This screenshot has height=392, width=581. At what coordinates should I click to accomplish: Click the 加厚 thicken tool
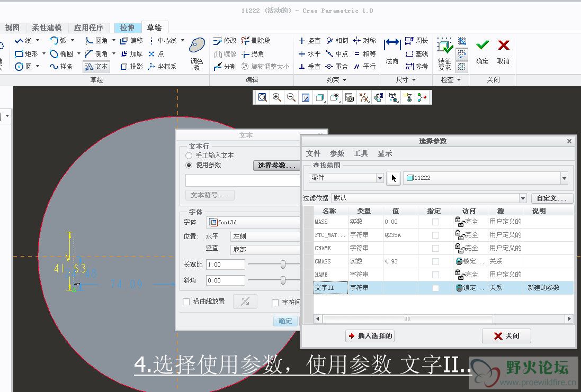coord(131,53)
